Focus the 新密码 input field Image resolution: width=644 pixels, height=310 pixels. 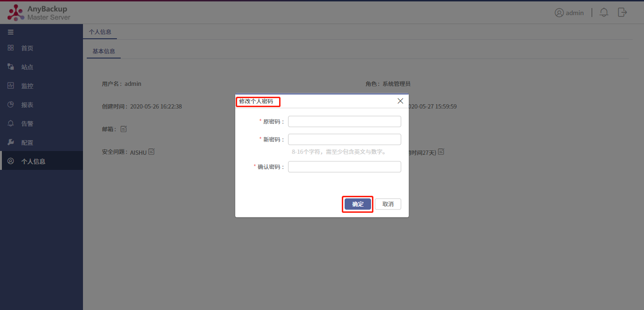coord(345,139)
